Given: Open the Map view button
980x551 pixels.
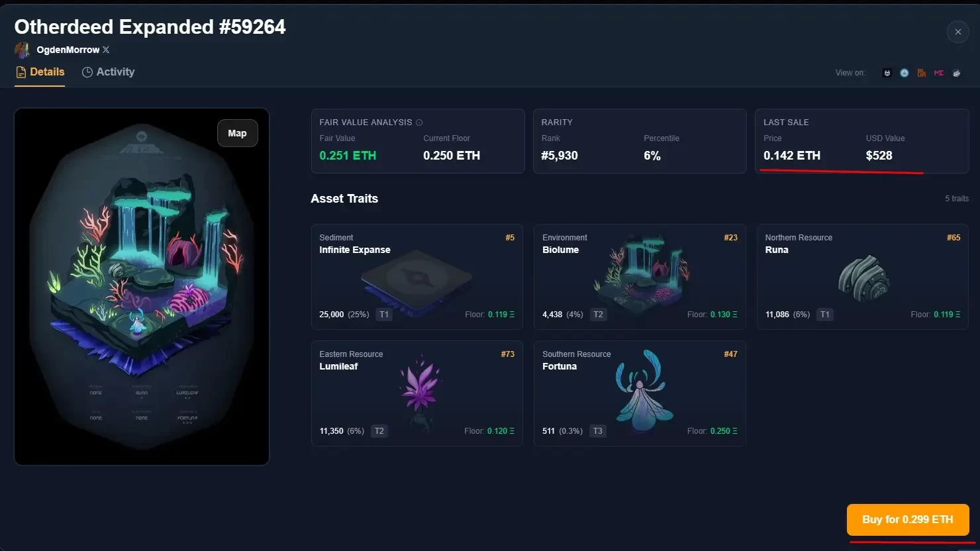Looking at the screenshot, I should pyautogui.click(x=237, y=133).
